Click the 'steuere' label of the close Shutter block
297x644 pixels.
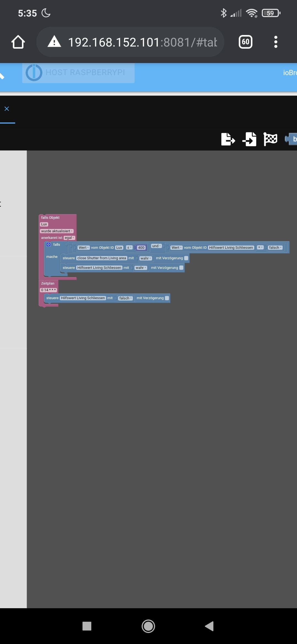tap(69, 258)
